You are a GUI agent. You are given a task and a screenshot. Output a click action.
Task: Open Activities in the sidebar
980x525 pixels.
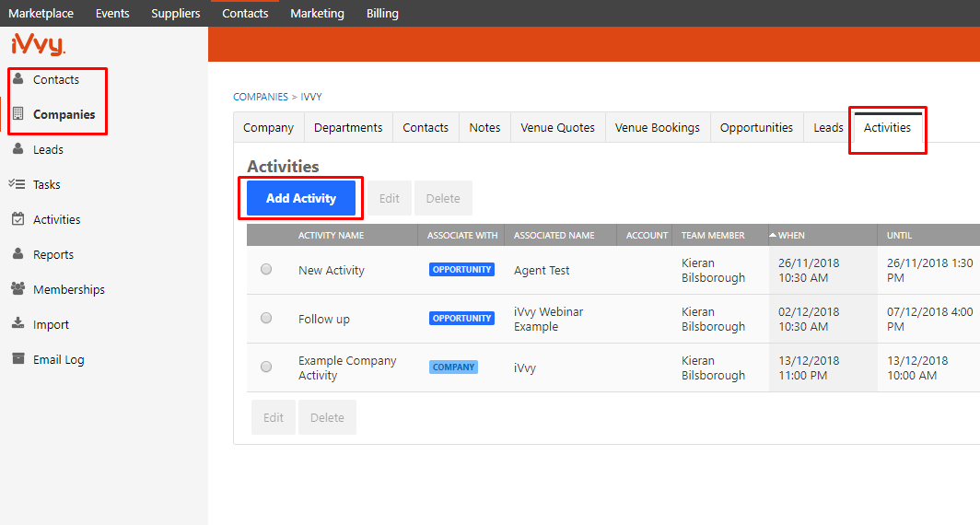57,219
